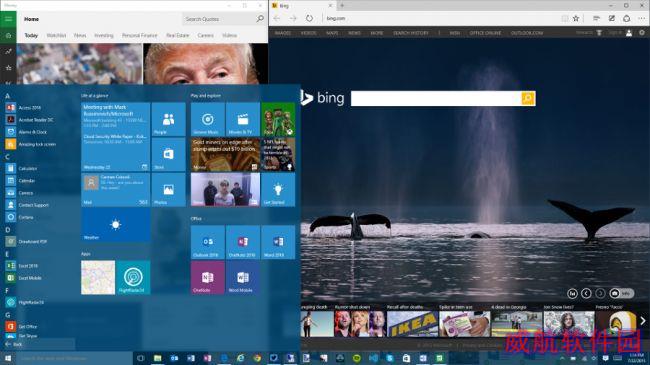Image resolution: width=650 pixels, height=365 pixels.
Task: Click the star watchlist icon in Money sidebar
Action: point(8,68)
